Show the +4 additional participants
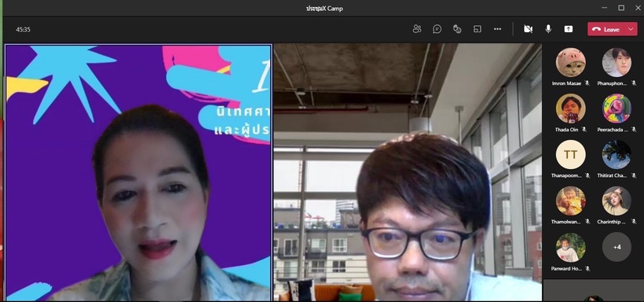The height and width of the screenshot is (302, 644). (x=617, y=247)
